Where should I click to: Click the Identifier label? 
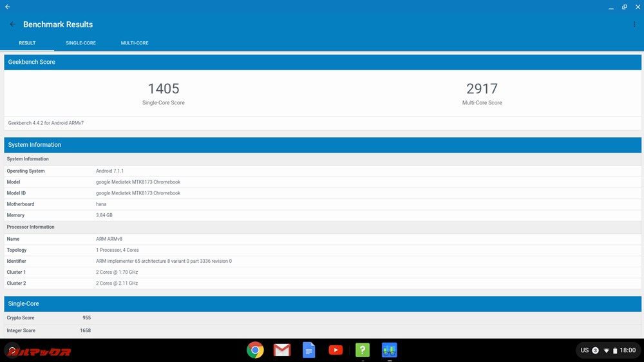[x=17, y=261]
